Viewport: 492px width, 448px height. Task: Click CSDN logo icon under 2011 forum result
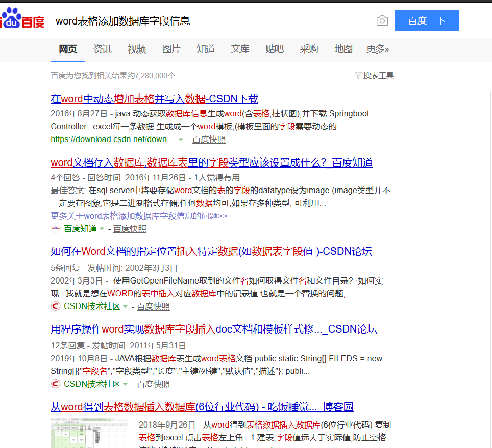56,384
